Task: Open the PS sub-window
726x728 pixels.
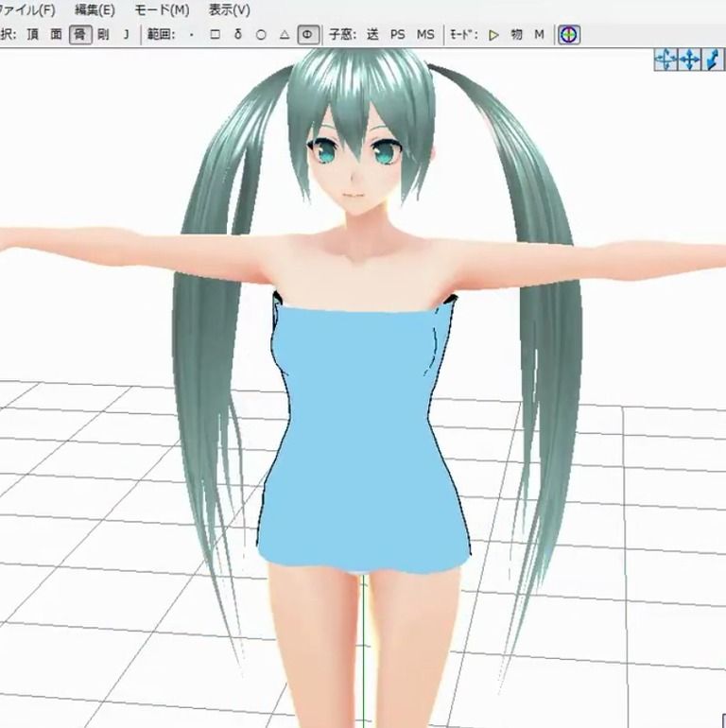Action: coord(397,35)
